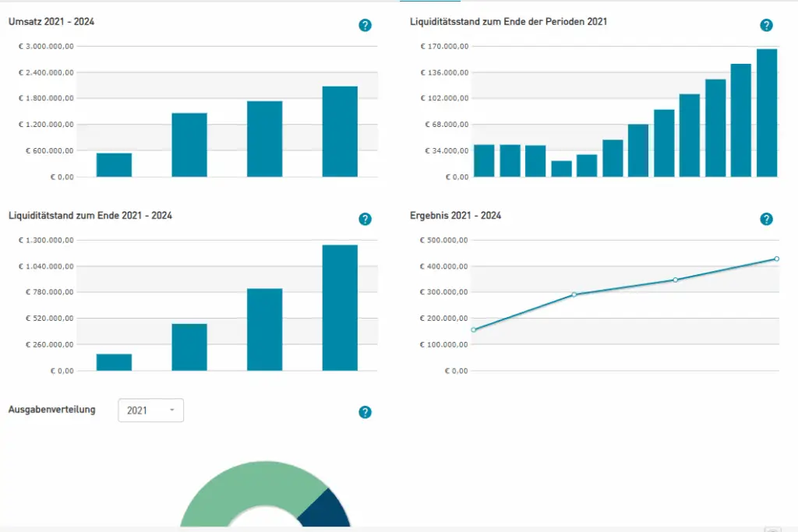Screen dimensions: 798x532
Task: Select the dark blue donut chart segment
Action: tap(329, 510)
